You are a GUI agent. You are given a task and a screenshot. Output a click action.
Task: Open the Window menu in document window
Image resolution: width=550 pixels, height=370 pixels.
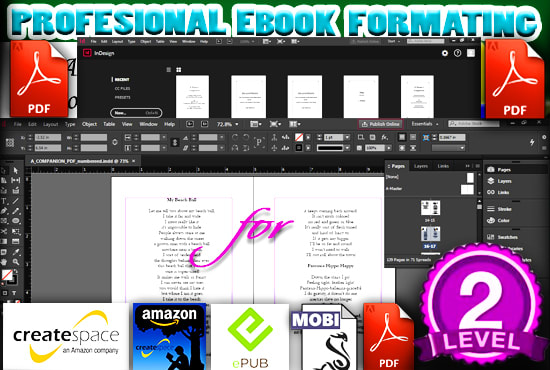148,124
